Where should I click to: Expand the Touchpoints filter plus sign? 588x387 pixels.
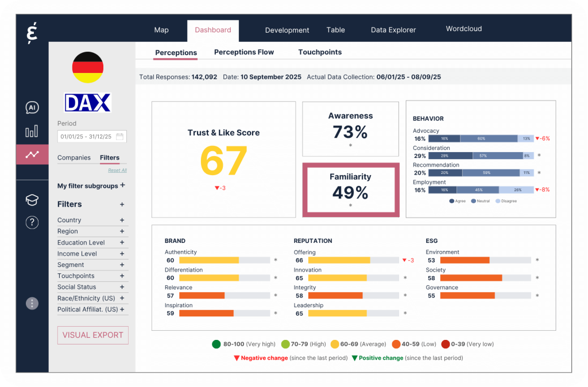tap(122, 276)
